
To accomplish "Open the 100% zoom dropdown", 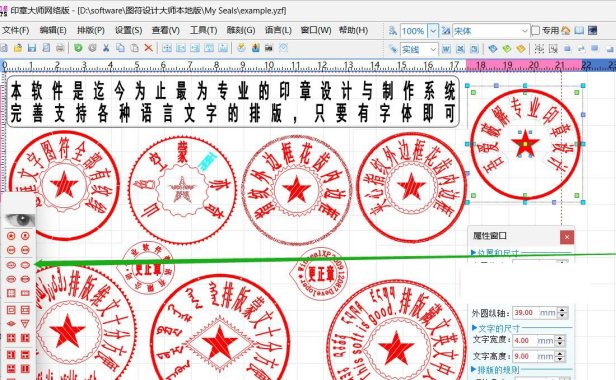I will pyautogui.click(x=433, y=31).
